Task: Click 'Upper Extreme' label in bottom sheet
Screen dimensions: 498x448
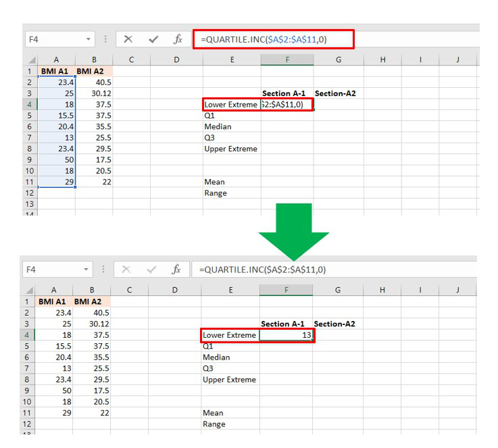Action: coord(229,380)
